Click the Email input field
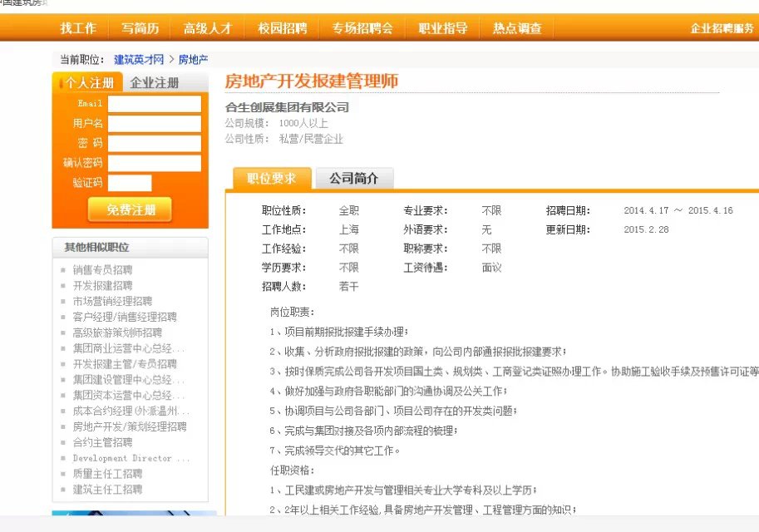This screenshot has width=759, height=532. pyautogui.click(x=155, y=104)
